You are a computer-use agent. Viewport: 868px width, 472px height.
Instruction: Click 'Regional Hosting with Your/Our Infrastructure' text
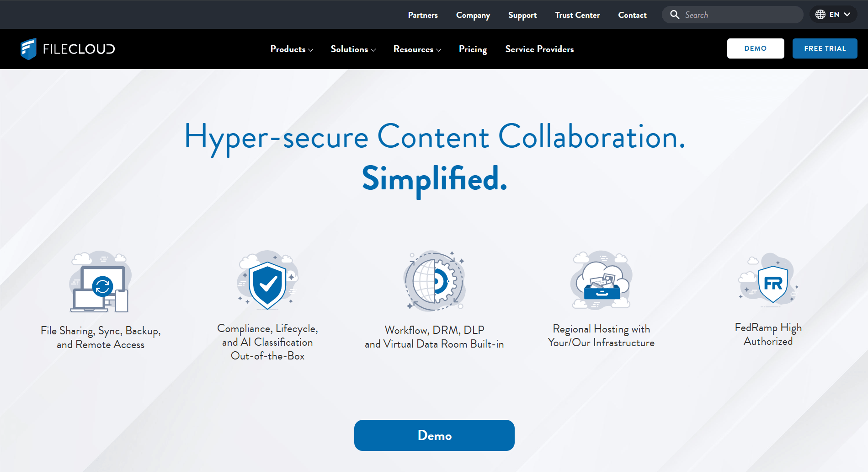pos(601,336)
